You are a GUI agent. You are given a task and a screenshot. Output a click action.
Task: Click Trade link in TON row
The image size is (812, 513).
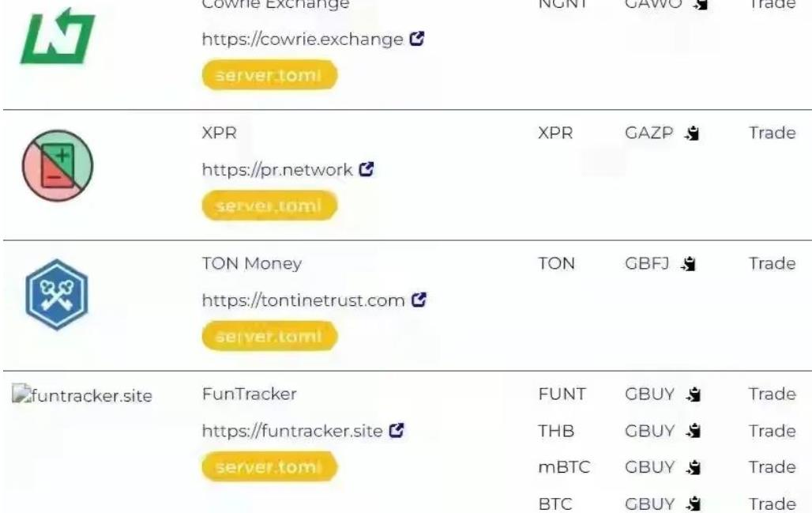click(x=773, y=263)
